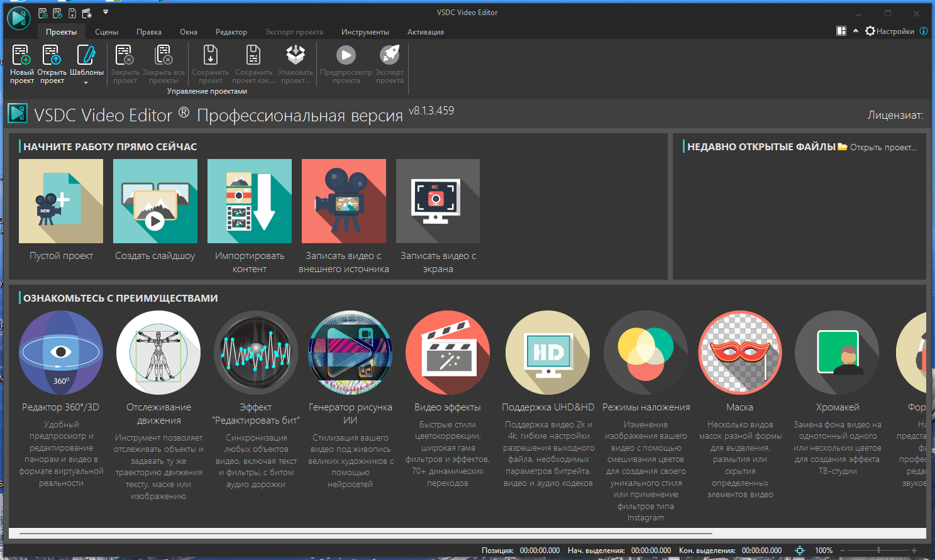935x560 pixels.
Task: Click Предпросмотр проекта play icon
Action: click(x=346, y=55)
